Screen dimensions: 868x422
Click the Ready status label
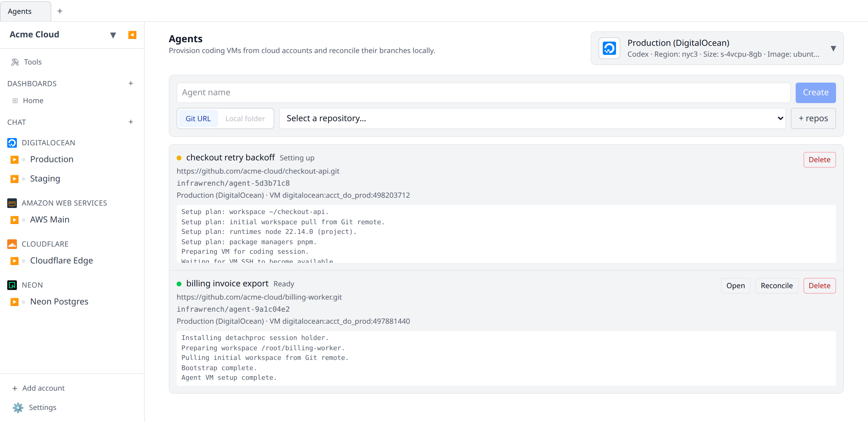coord(284,284)
